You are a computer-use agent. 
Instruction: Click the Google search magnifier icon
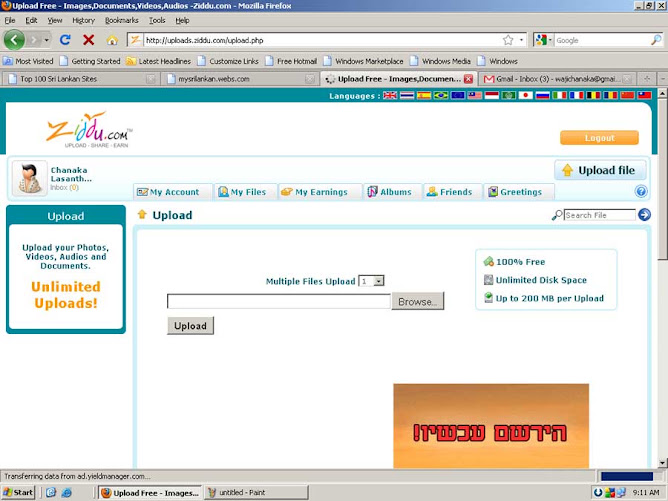[x=656, y=40]
